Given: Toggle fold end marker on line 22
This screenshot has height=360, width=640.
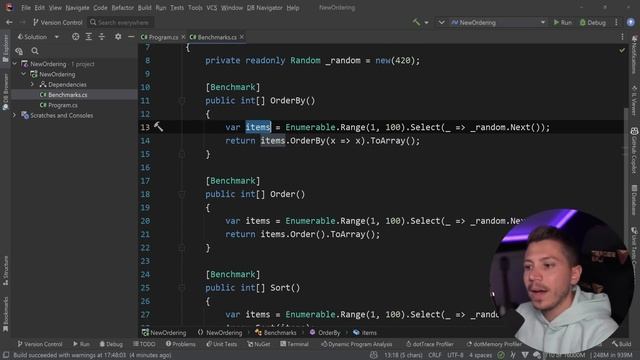Looking at the screenshot, I should [x=182, y=247].
